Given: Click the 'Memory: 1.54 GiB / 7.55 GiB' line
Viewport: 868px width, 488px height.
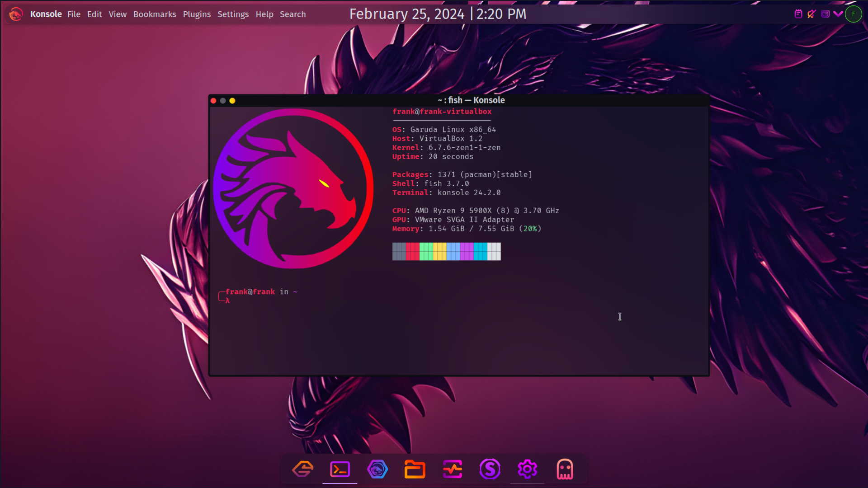Looking at the screenshot, I should pos(467,229).
